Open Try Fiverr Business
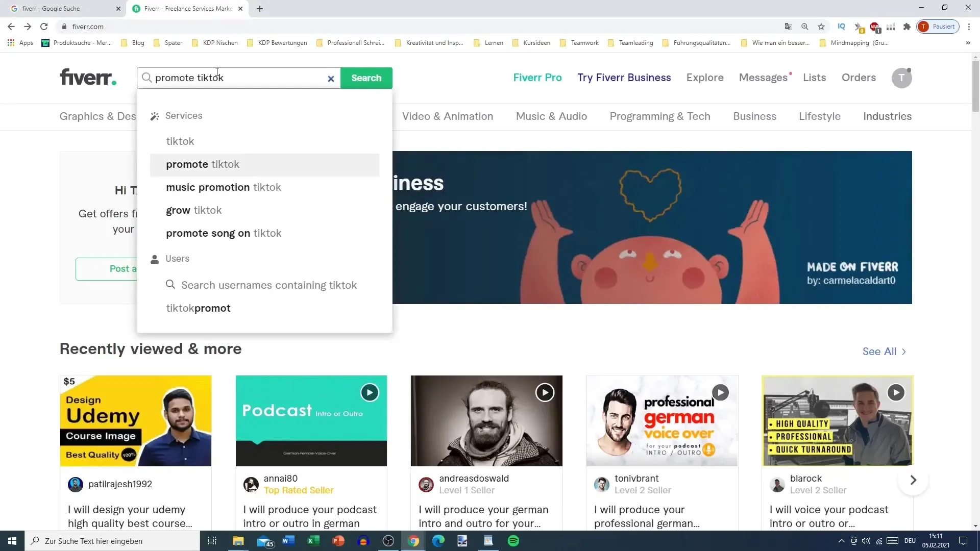The width and height of the screenshot is (980, 551). pyautogui.click(x=624, y=78)
